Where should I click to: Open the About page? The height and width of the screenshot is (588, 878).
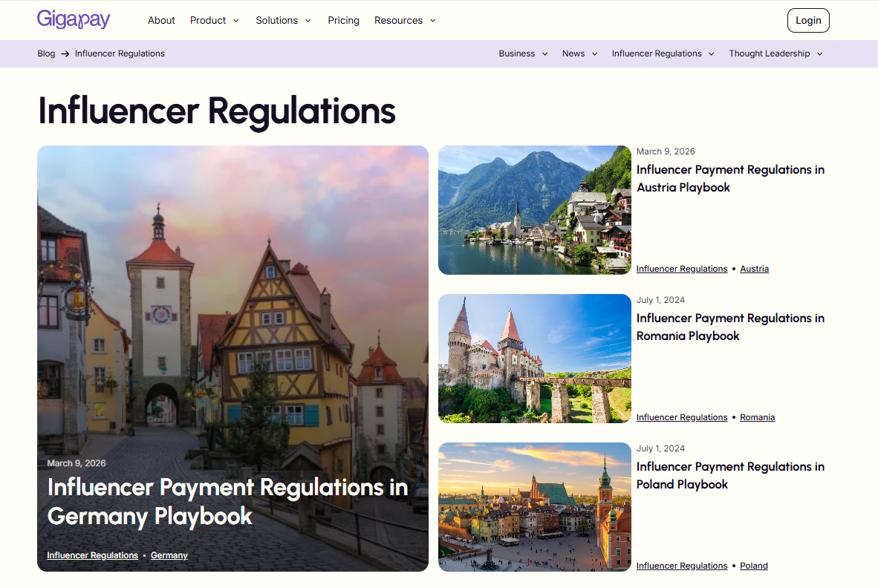tap(161, 20)
